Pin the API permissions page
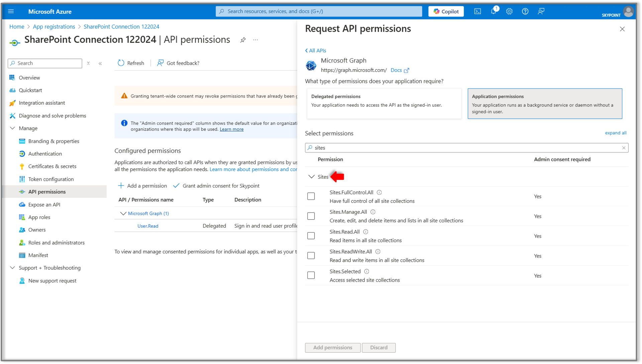 click(243, 40)
